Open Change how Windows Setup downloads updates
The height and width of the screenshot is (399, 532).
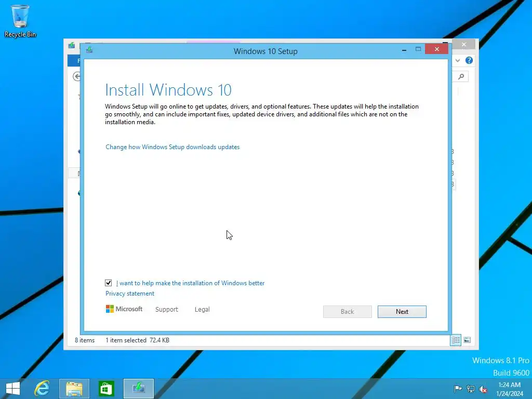pos(172,147)
